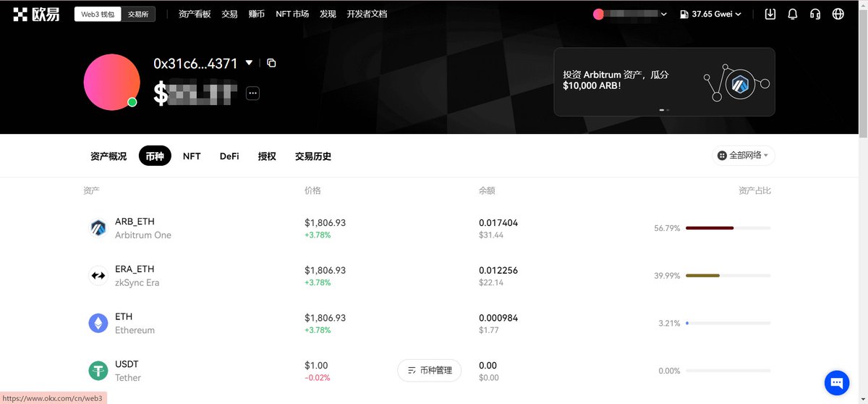Click the 价格 column header
The height and width of the screenshot is (404, 868).
312,190
